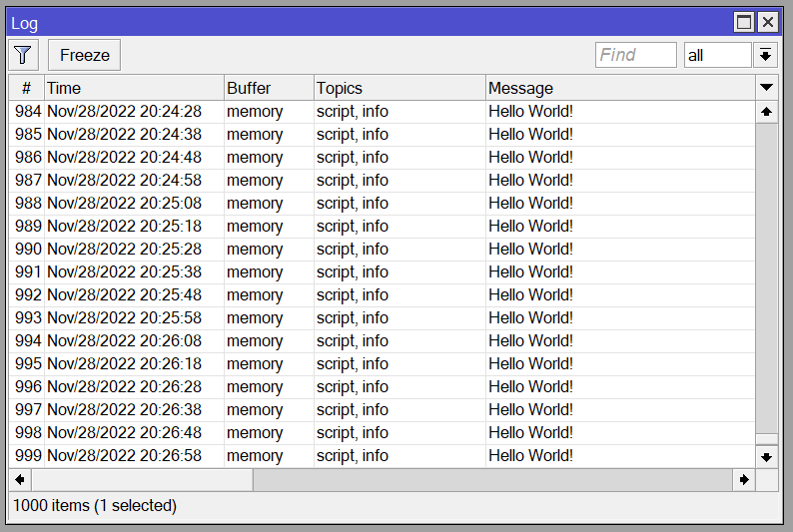This screenshot has width=793, height=532.
Task: Click the horizontal scrollbar thumb
Action: (142, 480)
